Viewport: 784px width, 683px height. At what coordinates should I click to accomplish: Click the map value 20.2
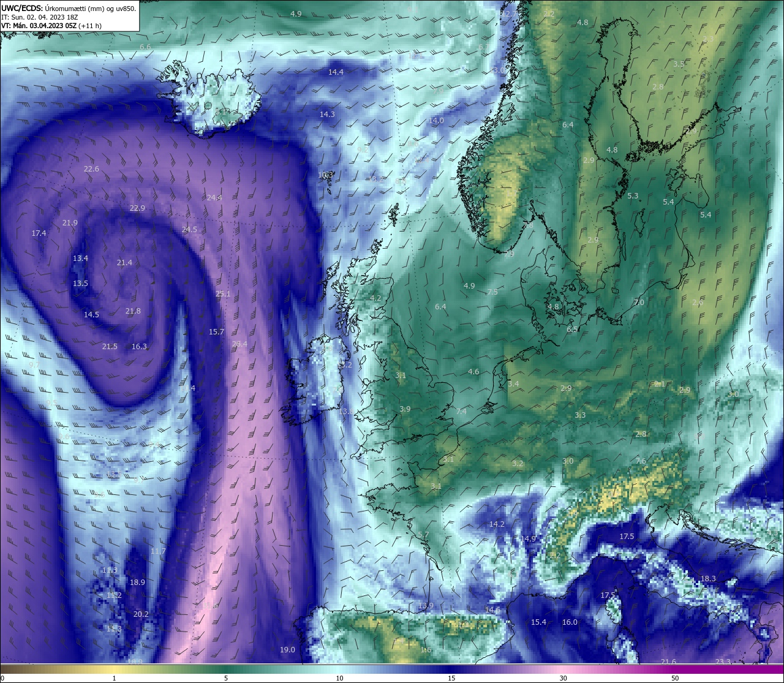pyautogui.click(x=141, y=614)
